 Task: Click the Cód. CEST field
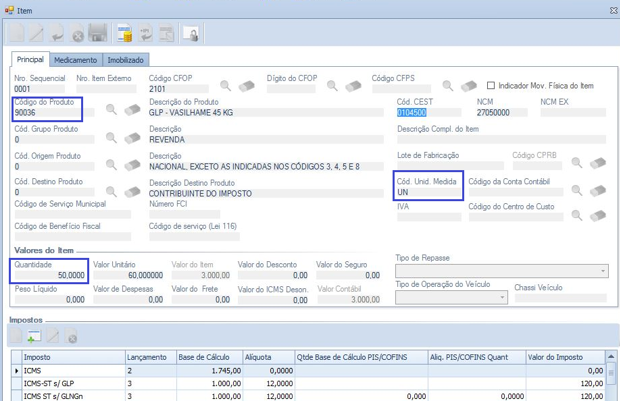tap(430, 113)
